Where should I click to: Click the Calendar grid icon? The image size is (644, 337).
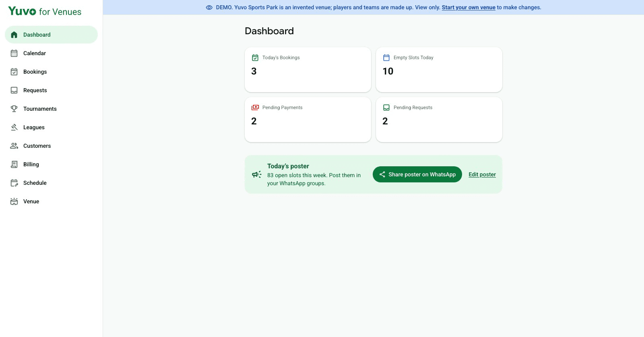[x=14, y=53]
